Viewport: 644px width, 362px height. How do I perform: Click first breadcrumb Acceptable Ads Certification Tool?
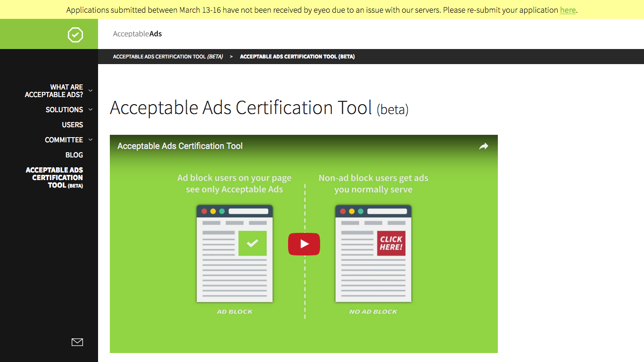168,57
